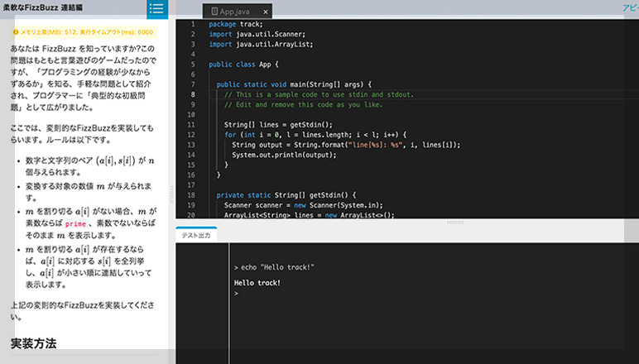
Task: Grab the vertical splitter beside problem panel
Action: (x=172, y=190)
